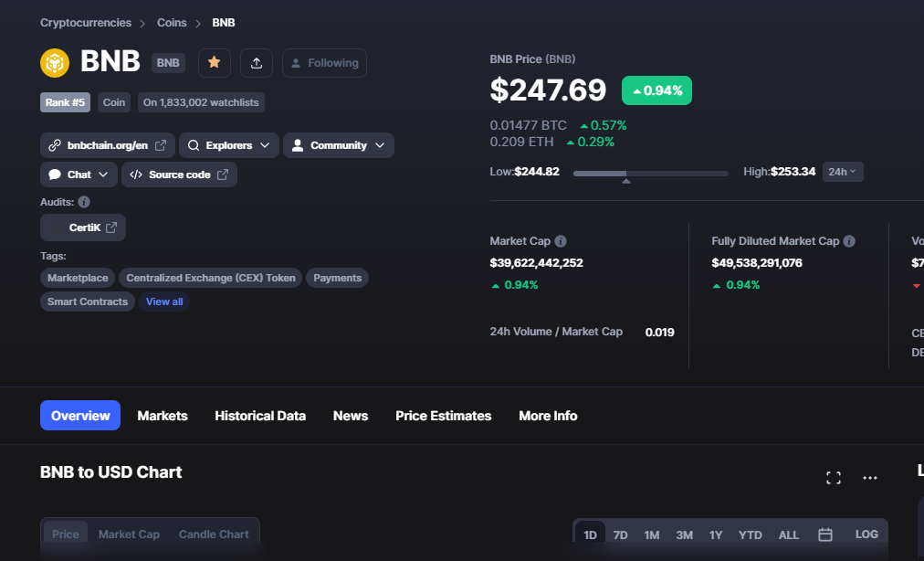Click the Cryptocurrencies breadcrumb
The height and width of the screenshot is (561, 924).
pyautogui.click(x=86, y=23)
